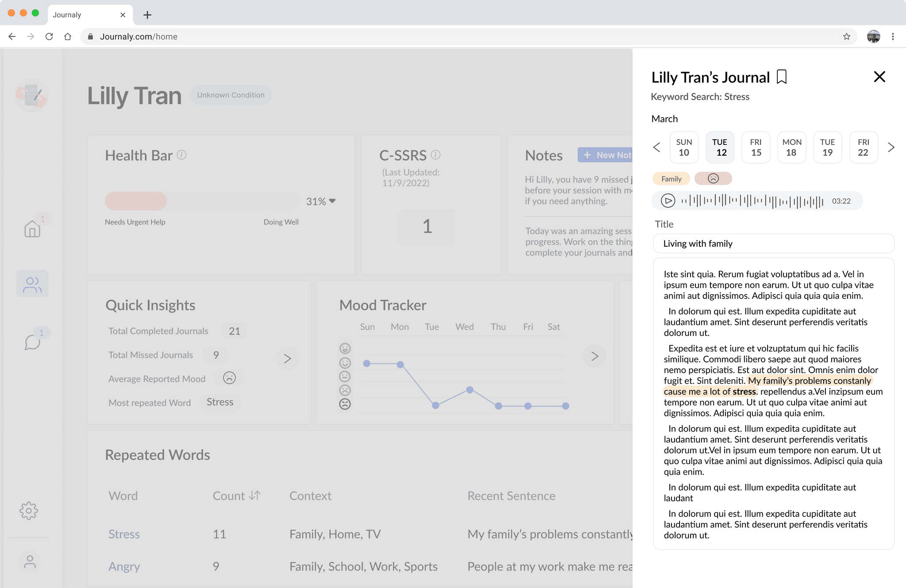Image resolution: width=906 pixels, height=588 pixels.
Task: Select the FRI 15 date tab
Action: coord(756,147)
